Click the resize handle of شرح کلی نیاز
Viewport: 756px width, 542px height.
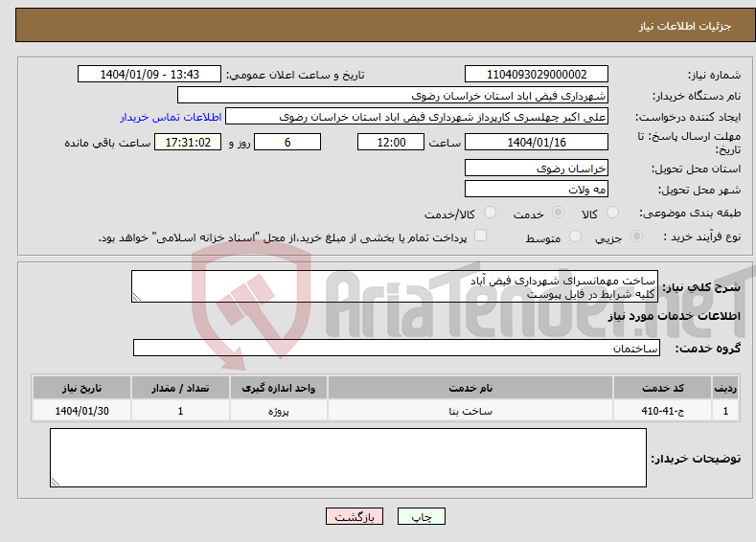(137, 297)
